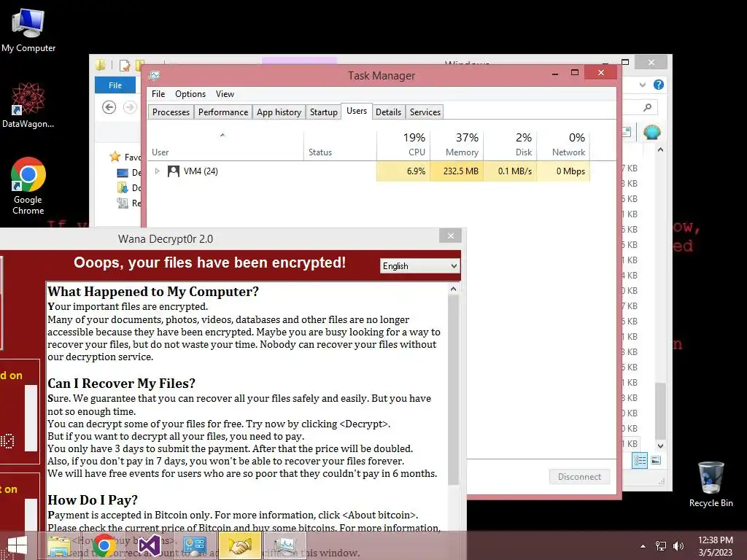The height and width of the screenshot is (560, 747).
Task: Click the 6.9% CPU cell
Action: click(x=403, y=171)
